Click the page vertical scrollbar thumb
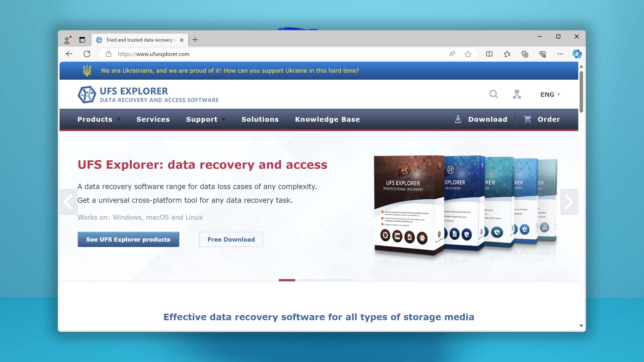The image size is (644, 362). [x=581, y=92]
